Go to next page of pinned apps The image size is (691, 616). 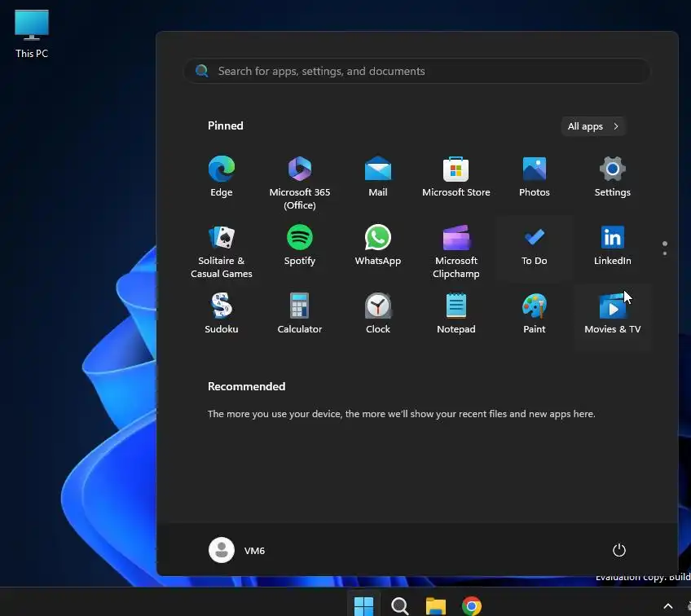(x=665, y=253)
